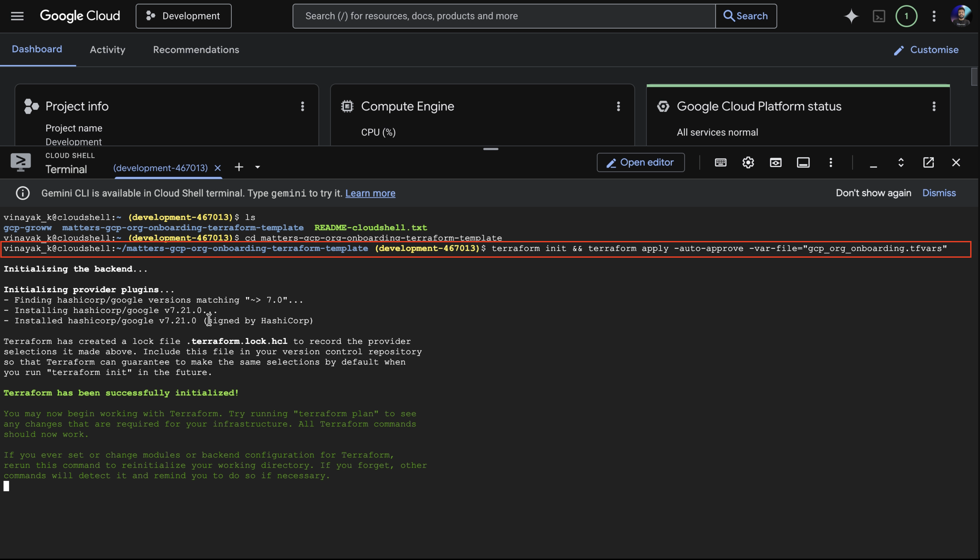This screenshot has height=560, width=980.
Task: Click the Installed hashicorp/google v7.21.0 line
Action: point(158,321)
